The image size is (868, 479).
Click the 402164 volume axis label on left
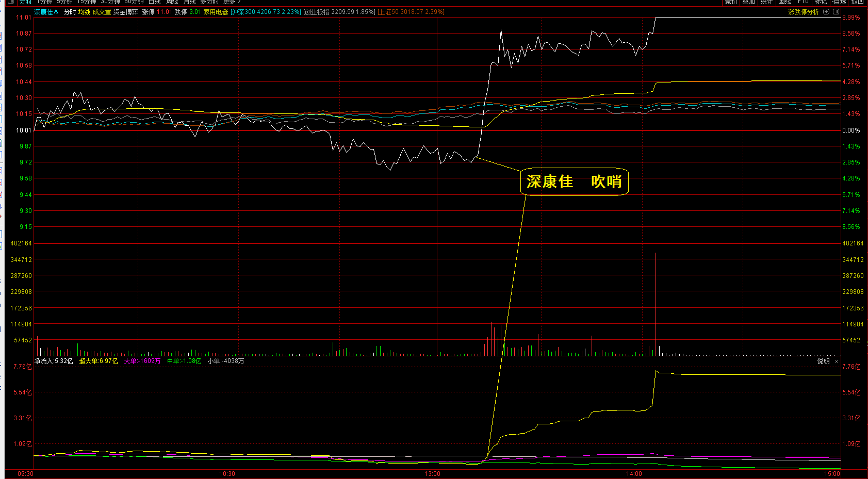21,243
